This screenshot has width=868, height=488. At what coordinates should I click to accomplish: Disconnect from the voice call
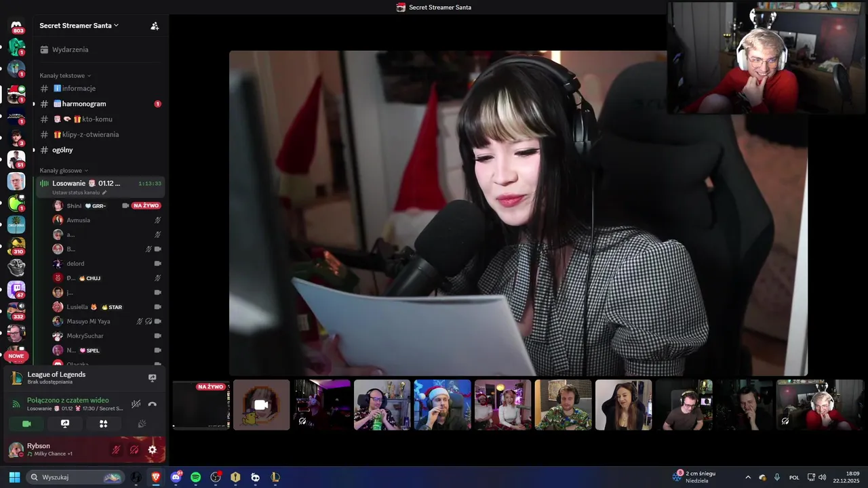pos(152,404)
